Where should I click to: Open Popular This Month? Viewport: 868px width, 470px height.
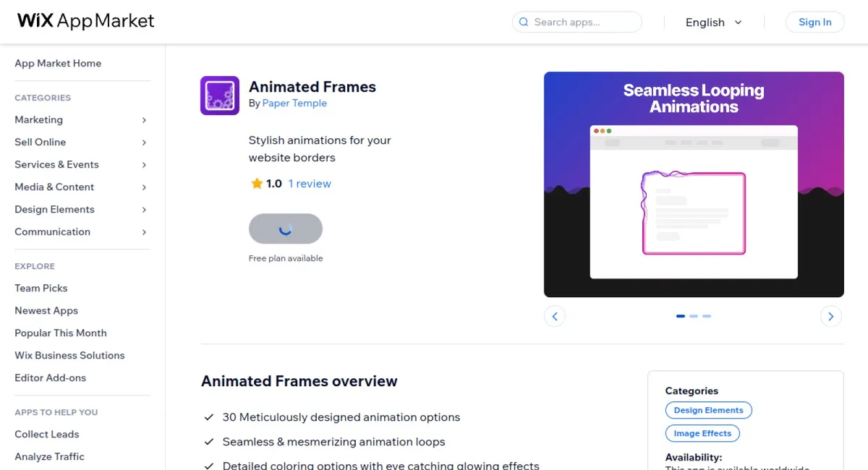61,333
